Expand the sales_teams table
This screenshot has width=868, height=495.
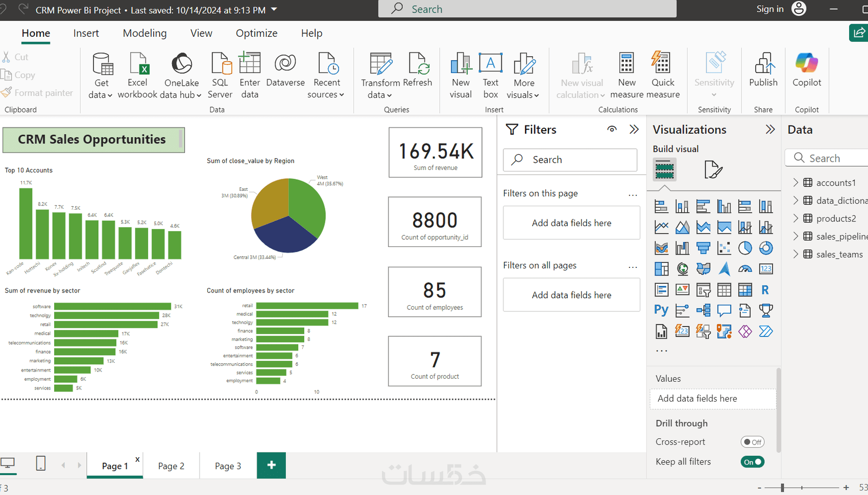tap(796, 254)
